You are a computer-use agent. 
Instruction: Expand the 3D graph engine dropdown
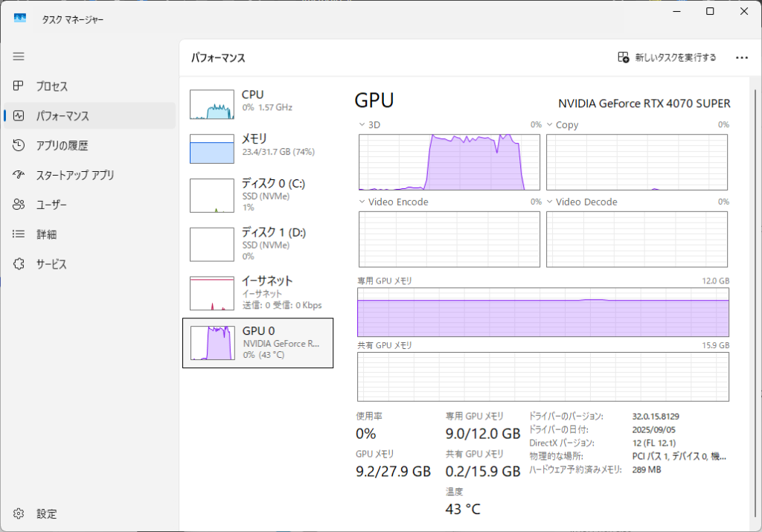pyautogui.click(x=362, y=125)
